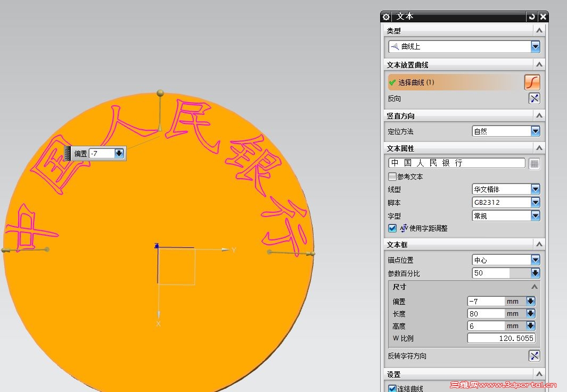Screen dimensions: 567x392
Task: Collapse the 竖直方向 section
Action: coord(539,115)
